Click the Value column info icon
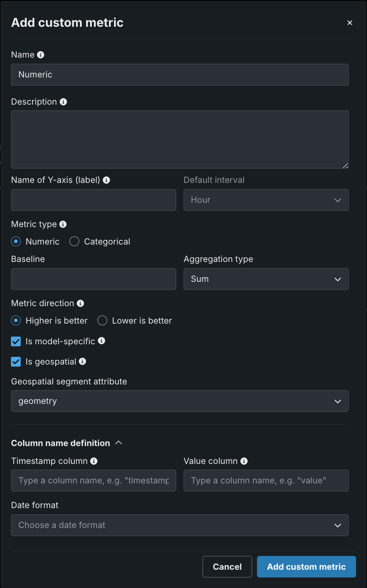The height and width of the screenshot is (588, 367). pyautogui.click(x=244, y=461)
